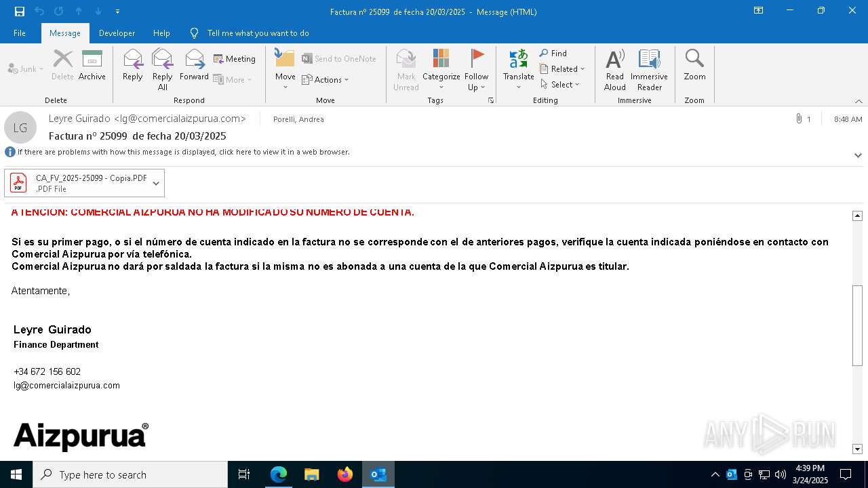868x488 pixels.
Task: Click the LG sender avatar
Action: (20, 127)
